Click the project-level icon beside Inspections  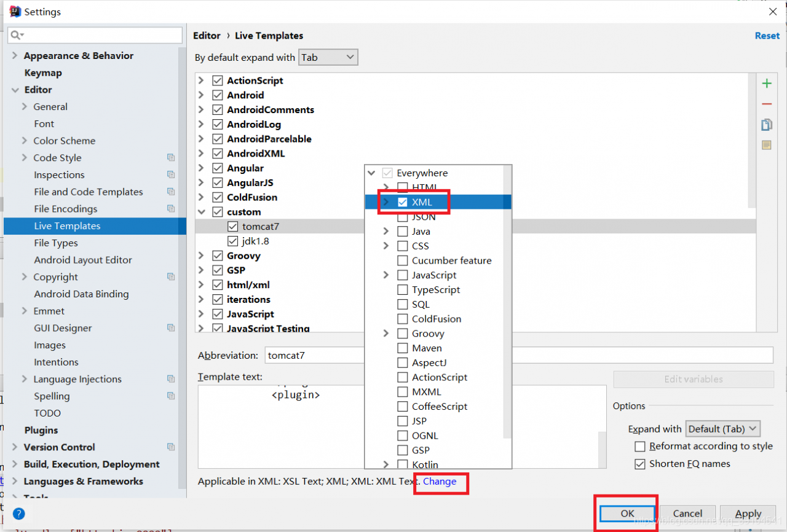171,175
